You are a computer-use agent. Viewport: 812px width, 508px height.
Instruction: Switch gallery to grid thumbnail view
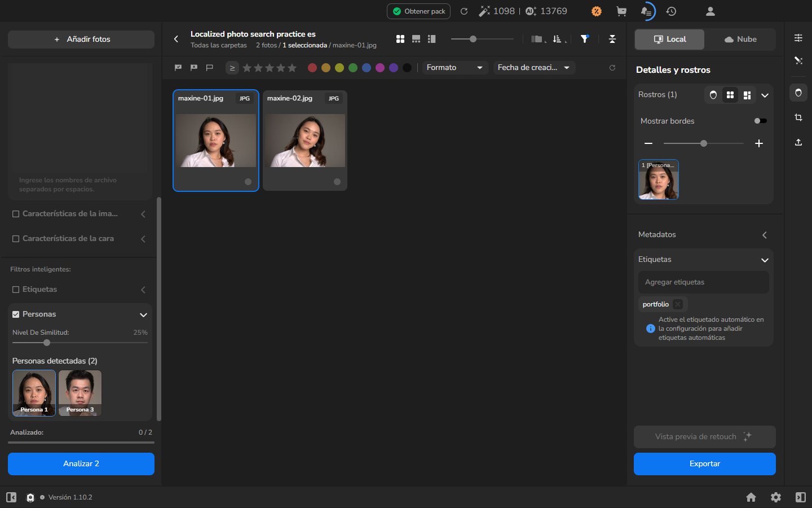click(400, 39)
